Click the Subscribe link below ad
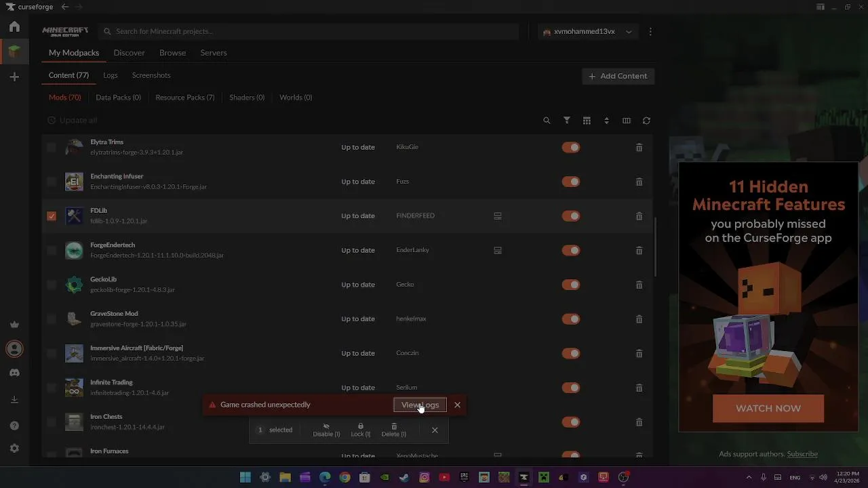This screenshot has width=868, height=488. tap(802, 454)
